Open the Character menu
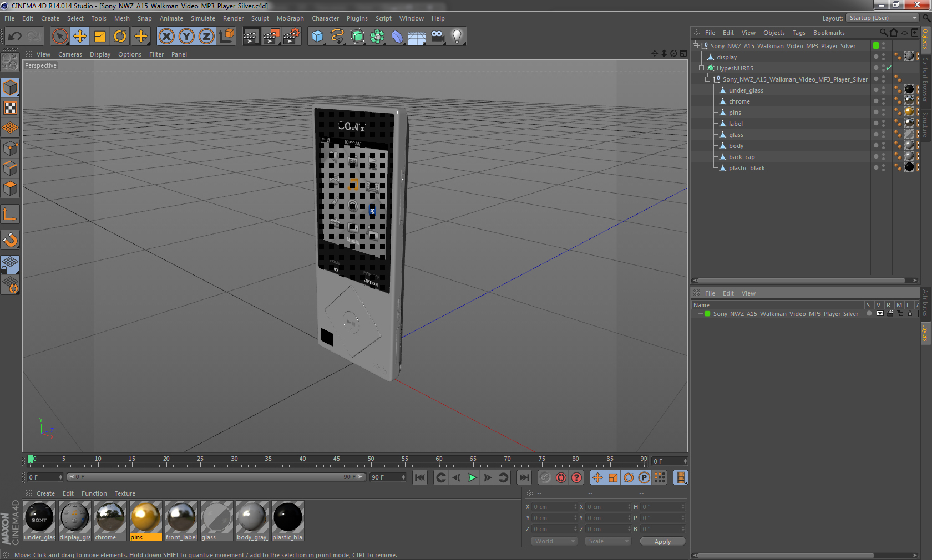Screen dimensions: 932x560 pyautogui.click(x=325, y=18)
